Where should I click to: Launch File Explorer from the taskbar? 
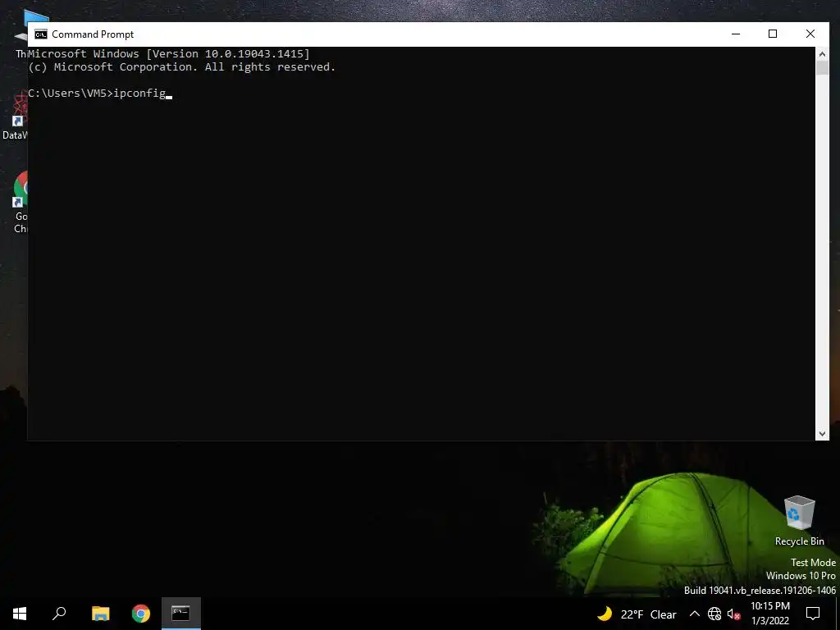pos(100,614)
